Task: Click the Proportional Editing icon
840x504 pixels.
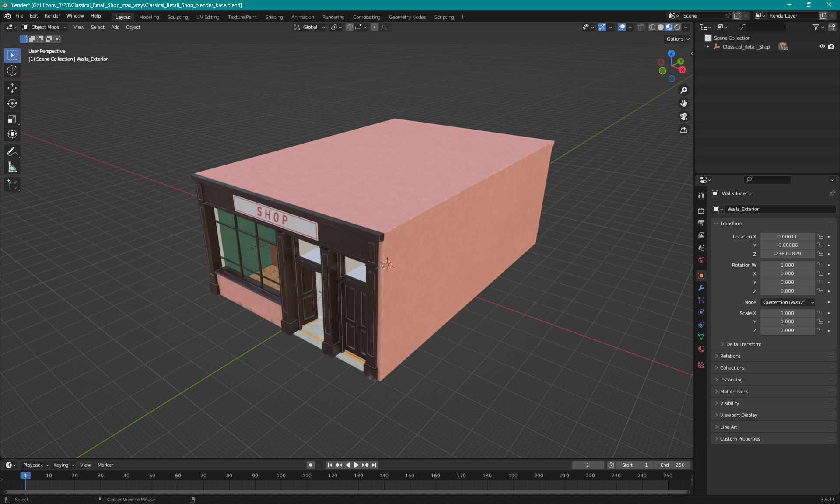Action: [x=375, y=27]
